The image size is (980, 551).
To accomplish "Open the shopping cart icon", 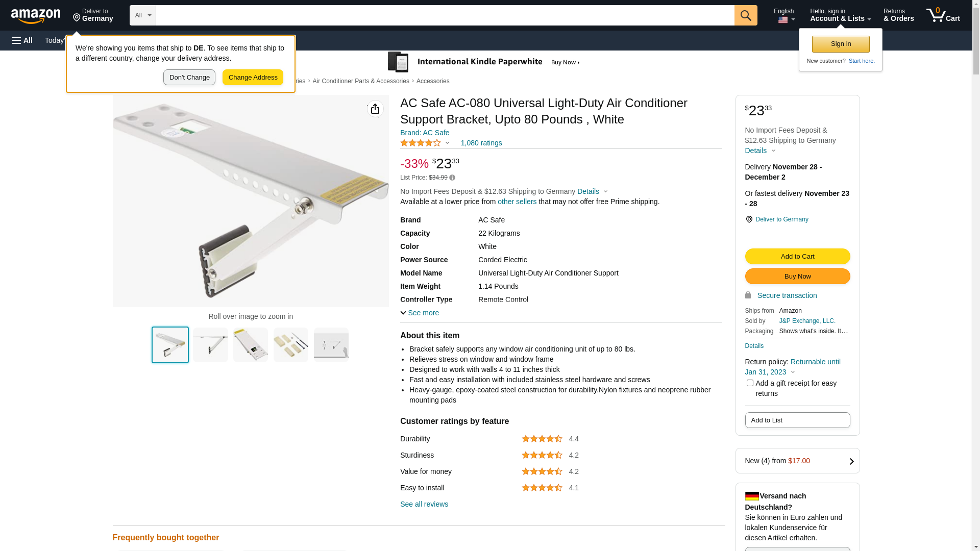I will pos(942,15).
